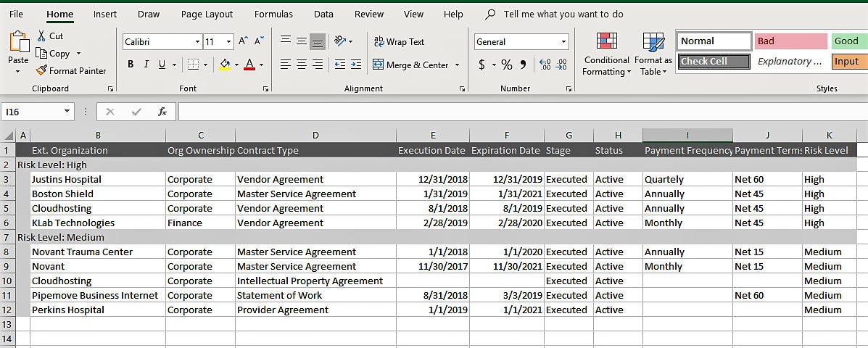Select column I header

pyautogui.click(x=687, y=136)
